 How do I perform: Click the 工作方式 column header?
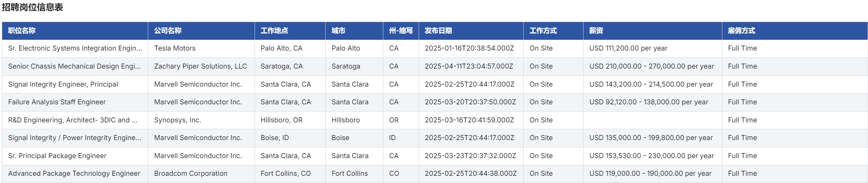543,31
